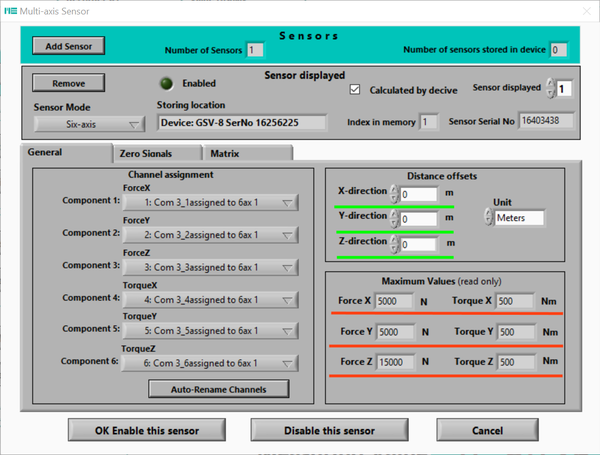Click the green Enabled LED indicator
Screen dimensions: 600x455
click(x=166, y=83)
